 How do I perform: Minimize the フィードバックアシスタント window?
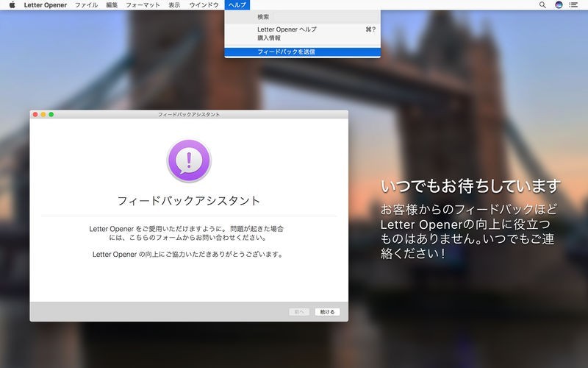coord(43,115)
